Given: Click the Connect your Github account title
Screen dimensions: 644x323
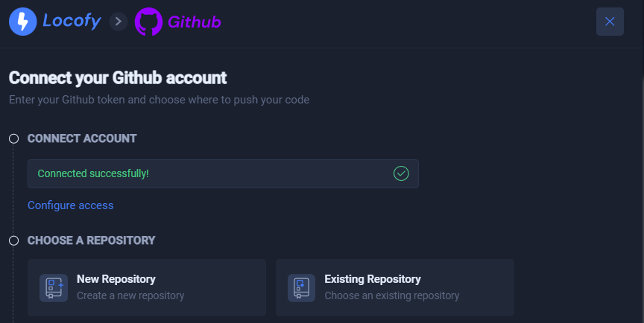Looking at the screenshot, I should (118, 78).
